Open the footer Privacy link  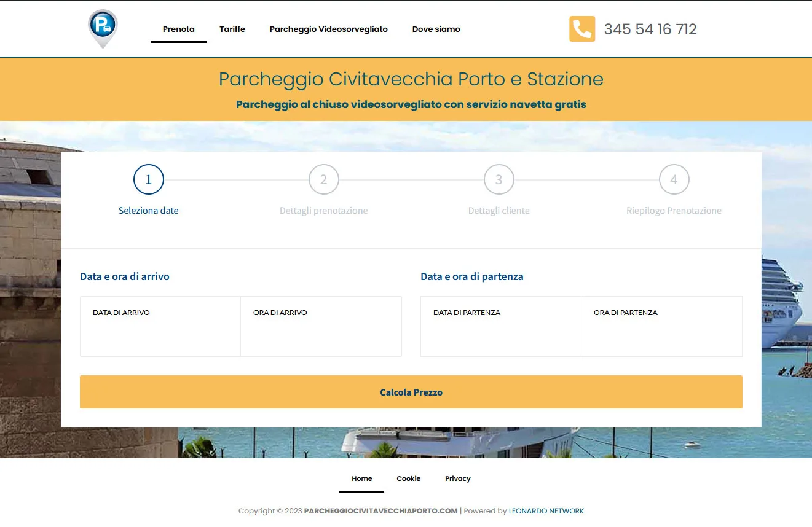(458, 478)
